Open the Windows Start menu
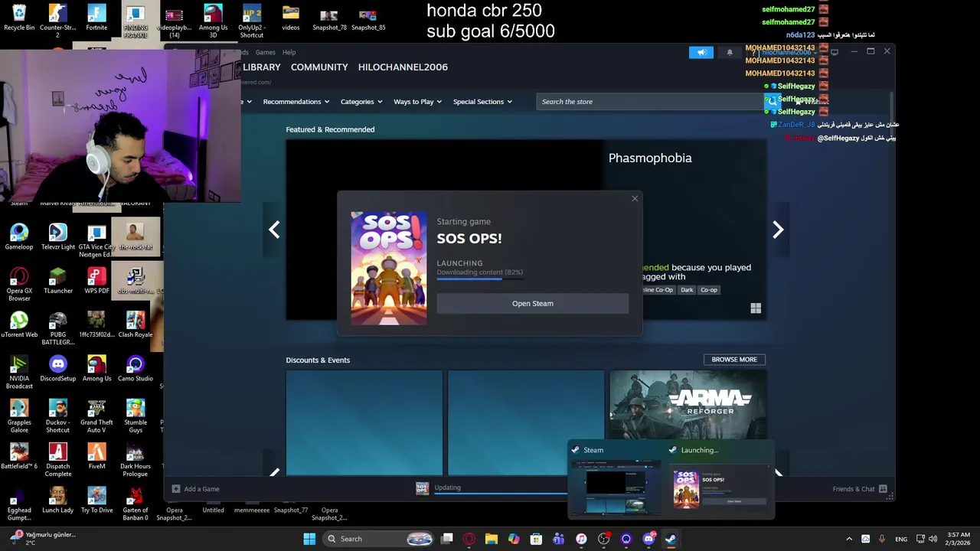Image resolution: width=980 pixels, height=551 pixels. (x=309, y=539)
